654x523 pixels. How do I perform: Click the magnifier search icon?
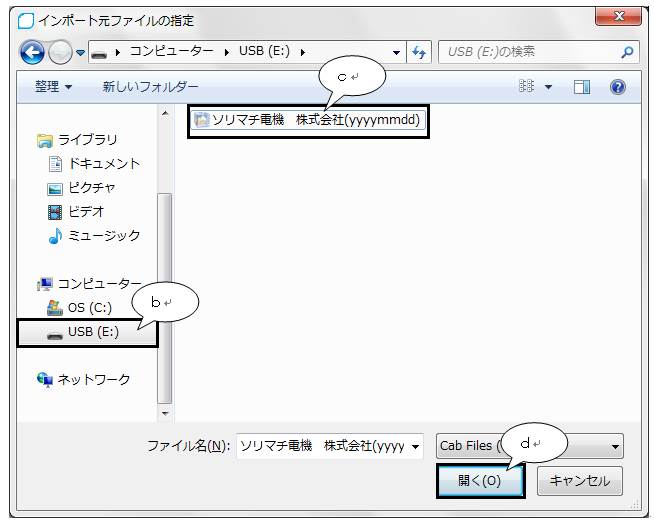(x=627, y=52)
